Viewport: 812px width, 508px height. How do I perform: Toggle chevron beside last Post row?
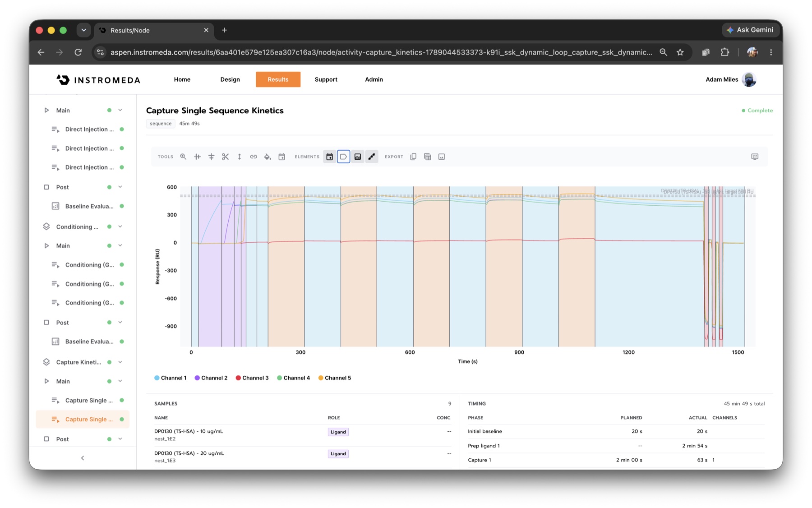point(120,439)
